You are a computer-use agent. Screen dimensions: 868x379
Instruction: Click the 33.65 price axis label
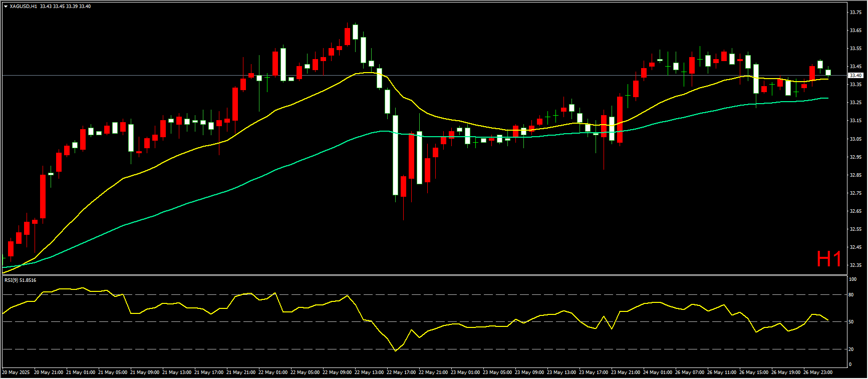pos(855,31)
